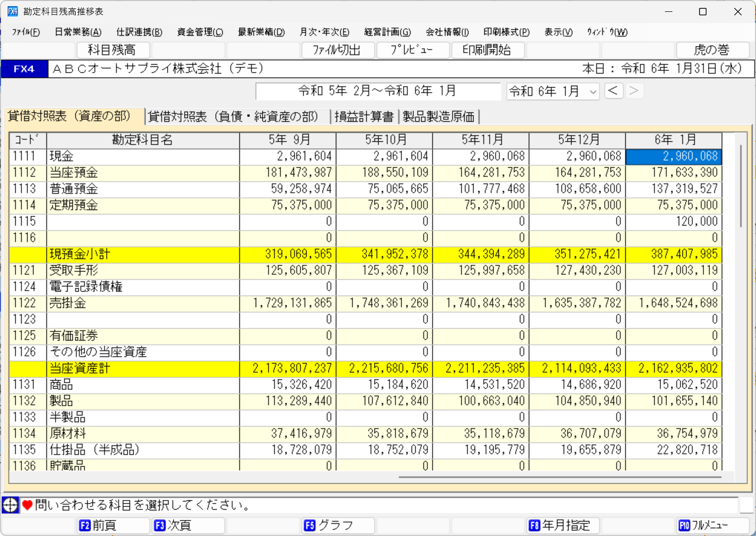Click the horizontal scrollbar under the table
Viewport: 756px width, 536px height.
[x=559, y=477]
